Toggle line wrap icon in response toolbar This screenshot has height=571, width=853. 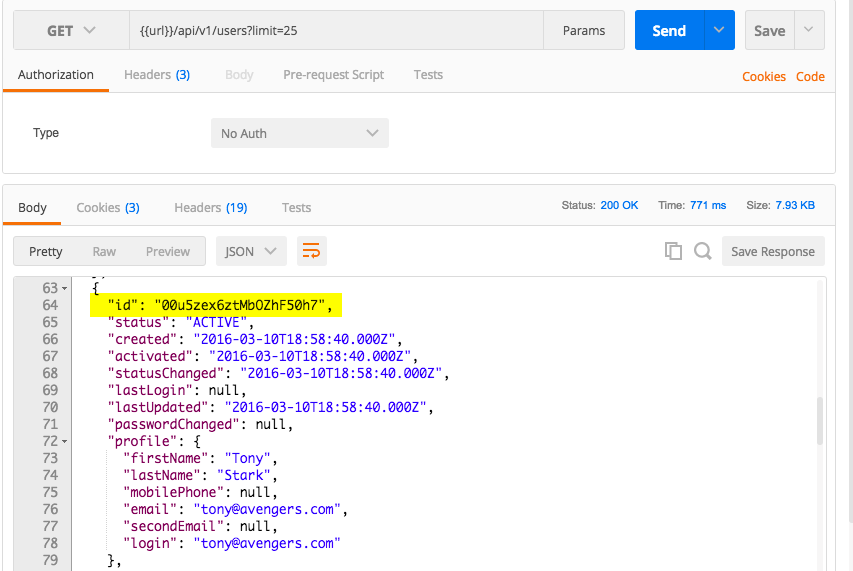pyautogui.click(x=312, y=251)
